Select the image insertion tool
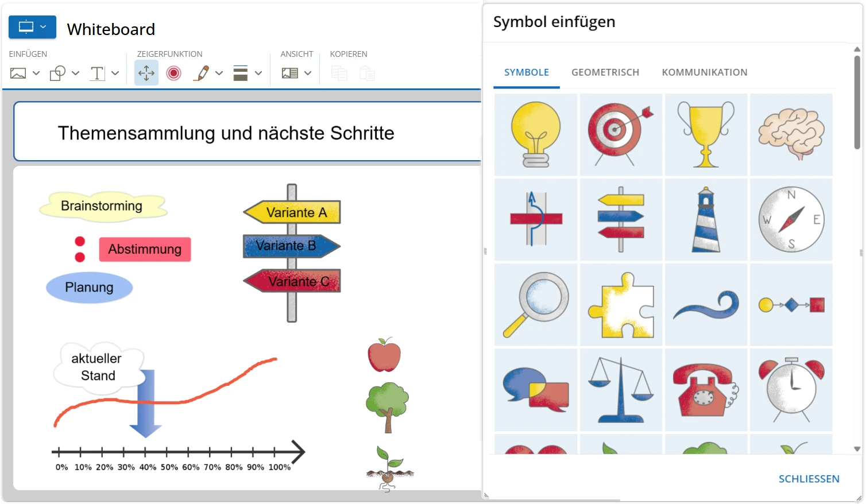Screen dimensions: 866x504 (18, 73)
